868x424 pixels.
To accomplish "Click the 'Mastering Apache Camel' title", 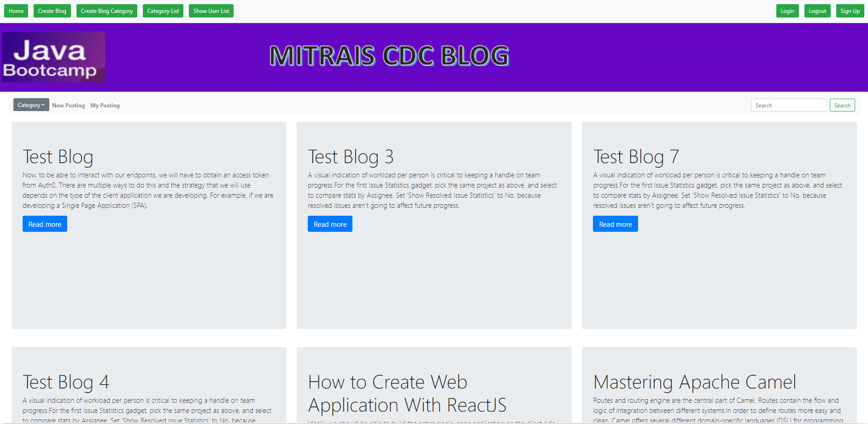I will click(x=694, y=382).
